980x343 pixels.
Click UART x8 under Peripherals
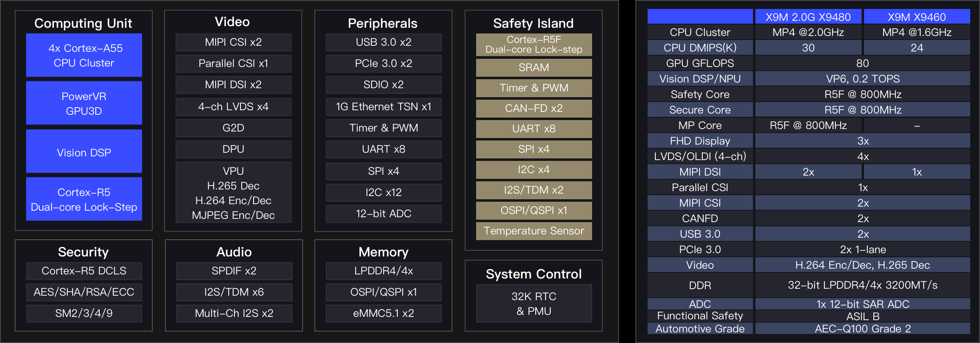(x=384, y=149)
